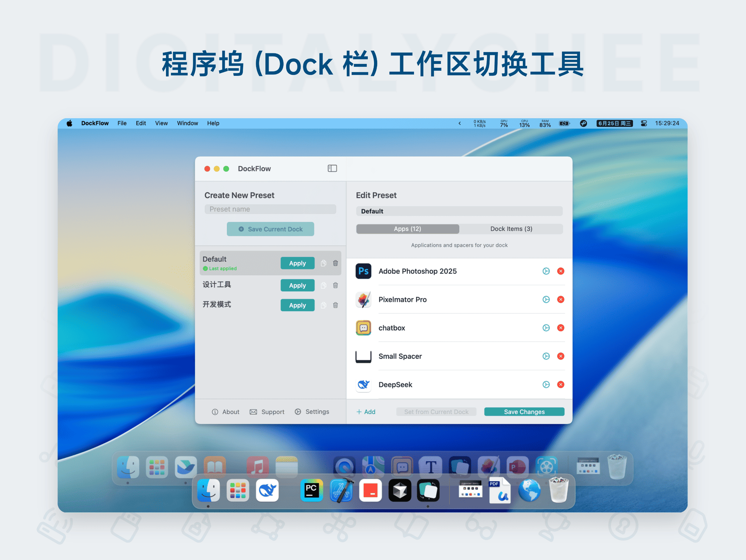Open the Default preset selector in Edit Preset
Screen dimensions: 746x560
pyautogui.click(x=459, y=211)
